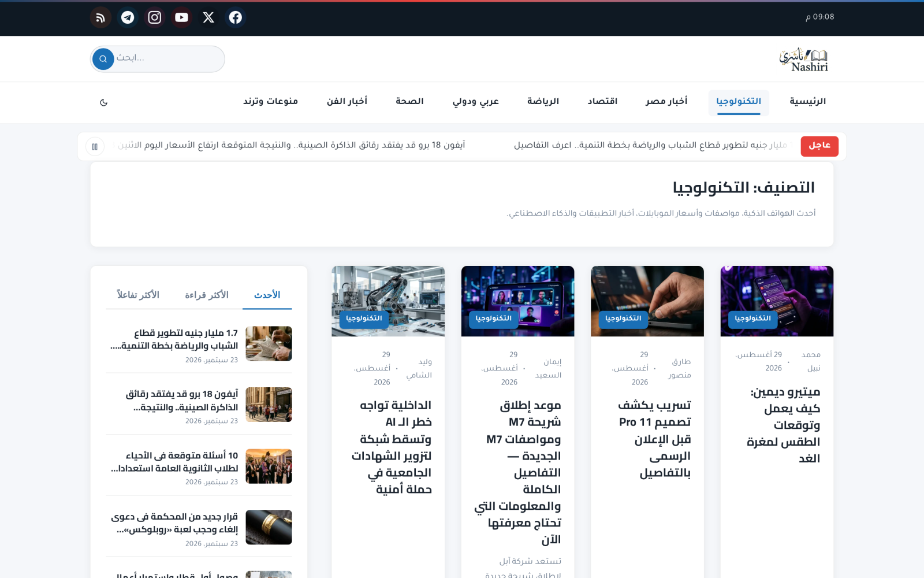924x578 pixels.
Task: Open the منوعات وترند menu item
Action: click(x=270, y=102)
